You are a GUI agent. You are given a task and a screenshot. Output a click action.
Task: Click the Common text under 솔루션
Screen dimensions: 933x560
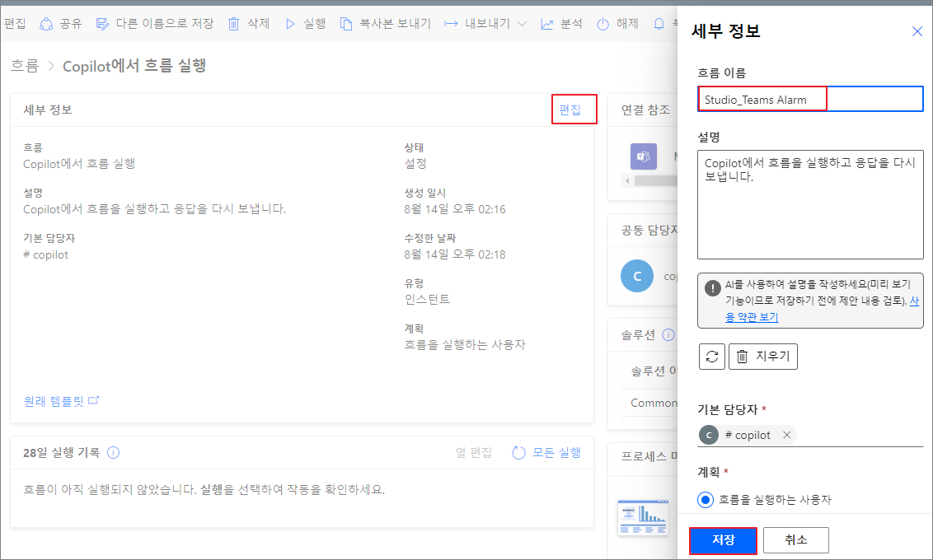pyautogui.click(x=654, y=403)
